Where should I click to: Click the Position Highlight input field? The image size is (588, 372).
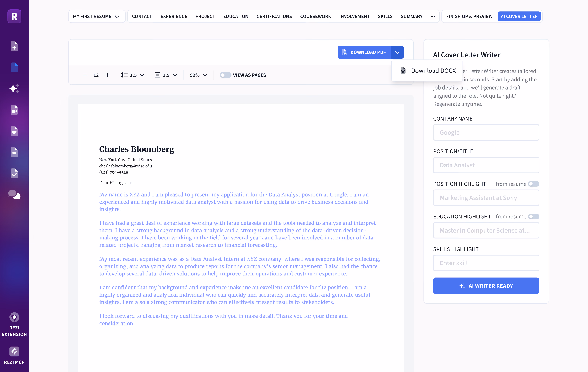click(486, 198)
